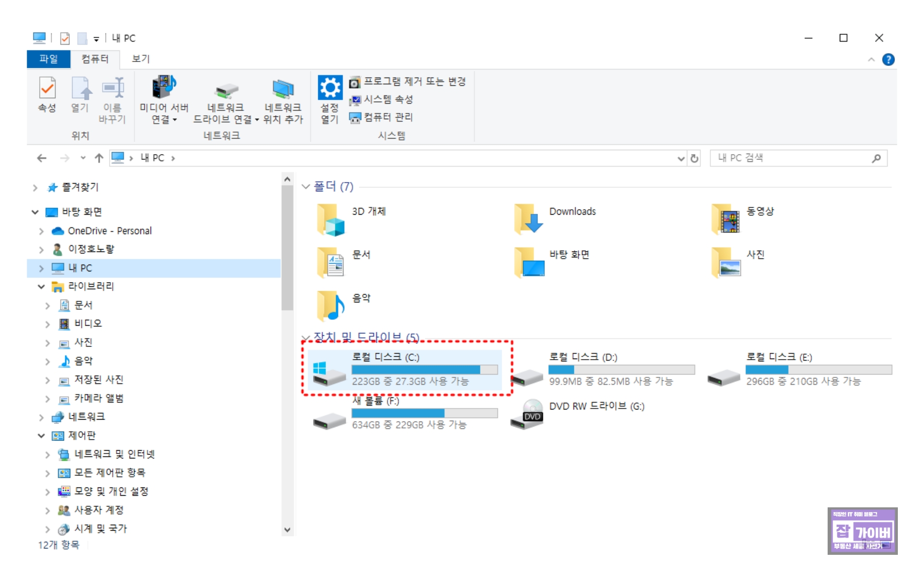924x581 pixels.
Task: Switch to the 보기 ribbon tab
Action: [141, 59]
